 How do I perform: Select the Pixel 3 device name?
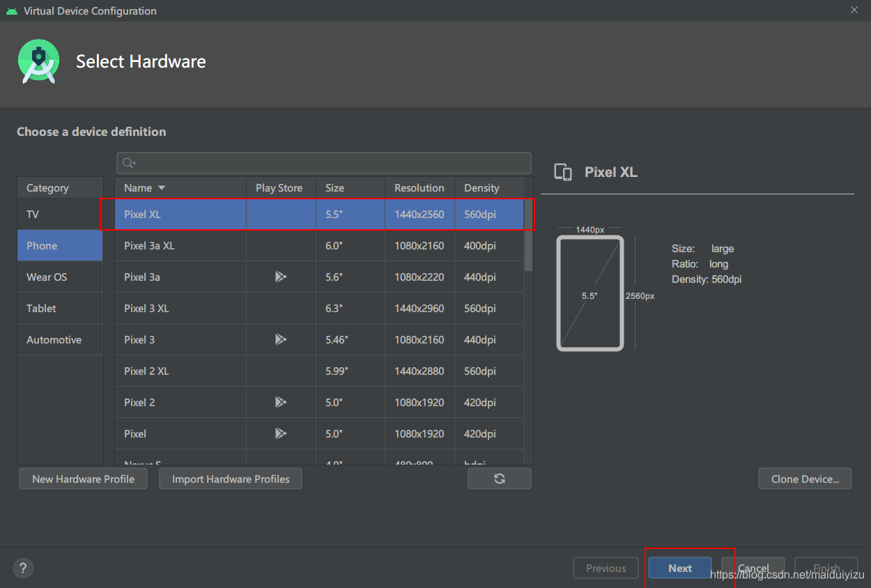[x=139, y=339]
